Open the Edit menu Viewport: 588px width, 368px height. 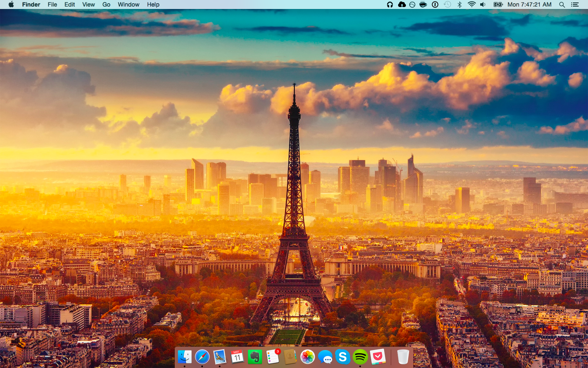[70, 4]
